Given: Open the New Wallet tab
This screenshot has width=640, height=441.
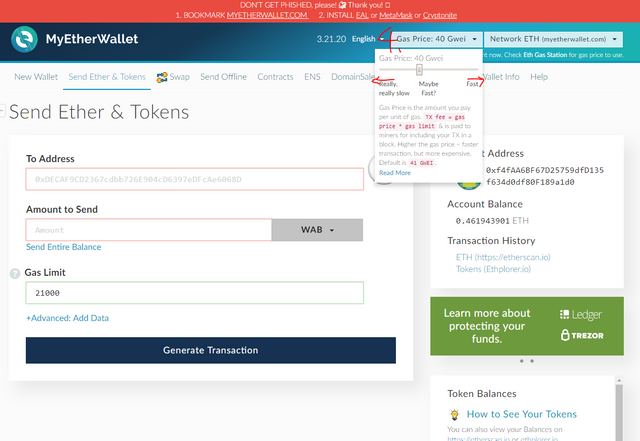Looking at the screenshot, I should tap(36, 77).
